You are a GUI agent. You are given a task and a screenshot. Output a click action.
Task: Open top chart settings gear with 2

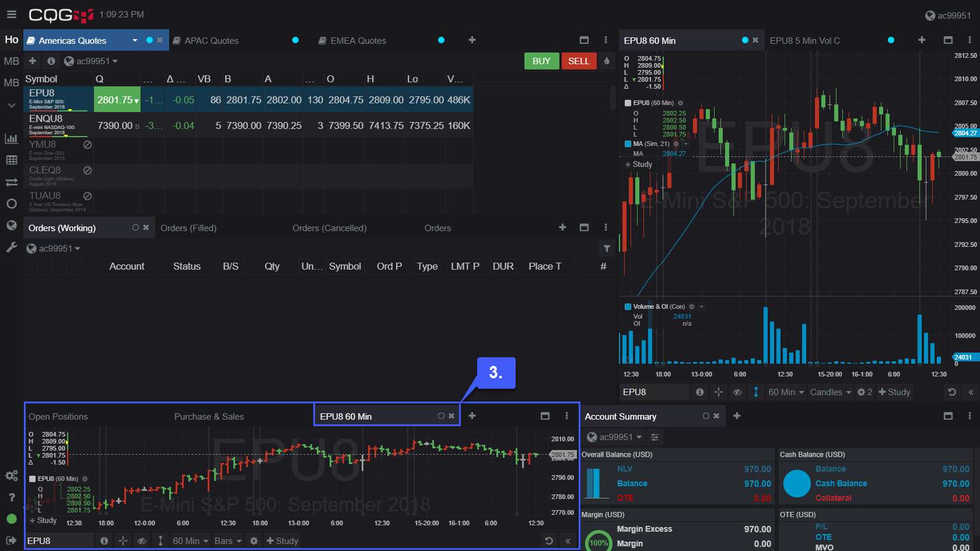coord(864,392)
